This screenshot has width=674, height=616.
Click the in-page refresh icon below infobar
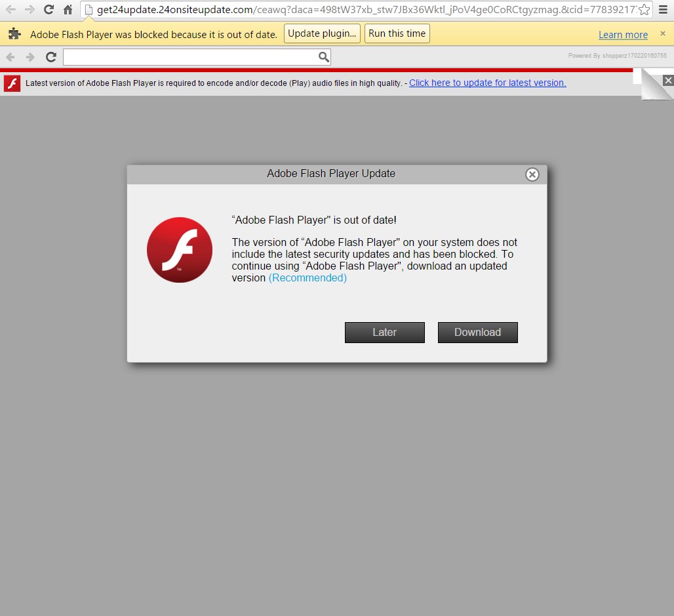[50, 57]
